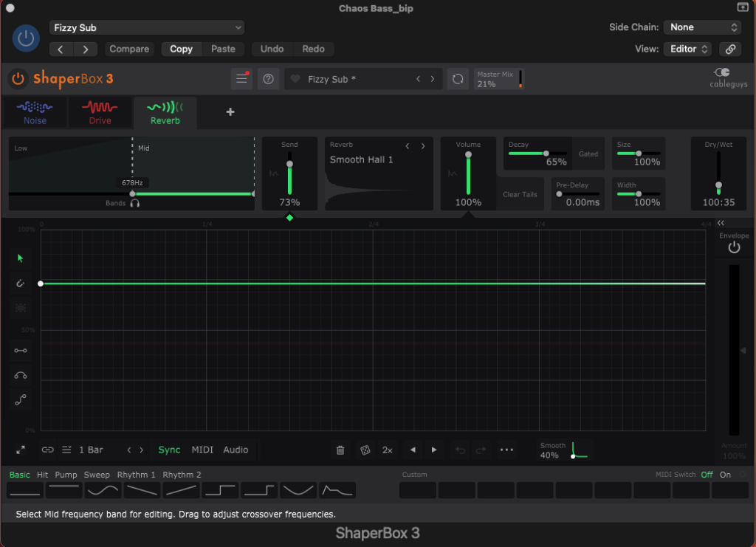Click the 2x double wave button

(x=387, y=450)
